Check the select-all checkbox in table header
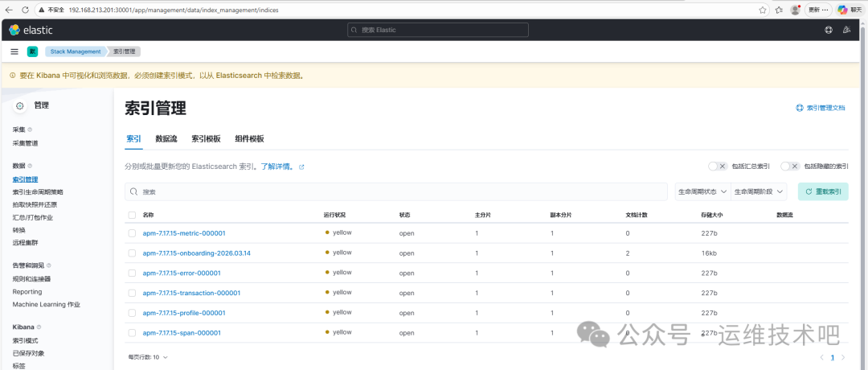 132,215
